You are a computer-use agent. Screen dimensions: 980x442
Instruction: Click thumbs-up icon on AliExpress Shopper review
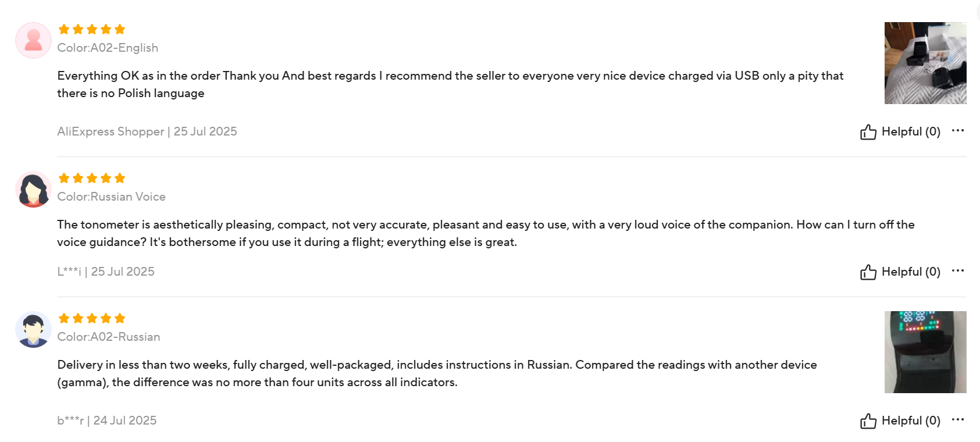[868, 132]
